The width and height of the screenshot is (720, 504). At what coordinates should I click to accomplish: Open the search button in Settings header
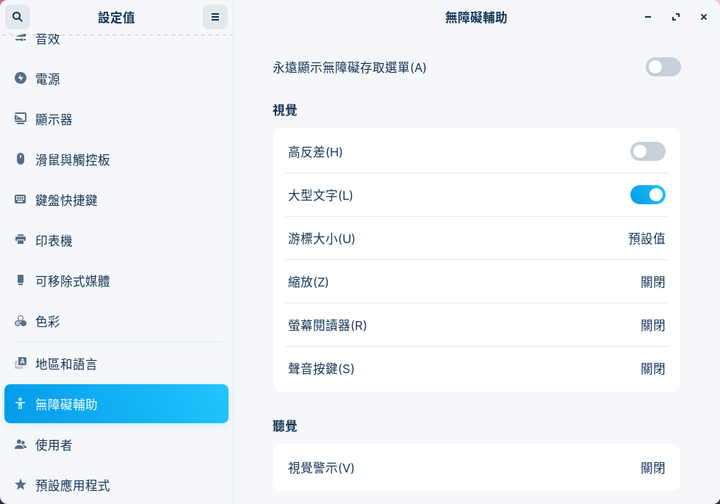click(x=17, y=17)
